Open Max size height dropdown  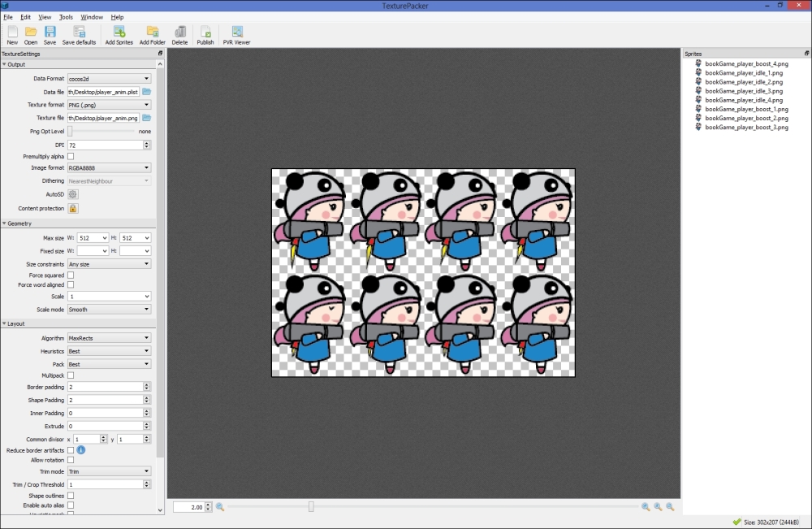(135, 238)
